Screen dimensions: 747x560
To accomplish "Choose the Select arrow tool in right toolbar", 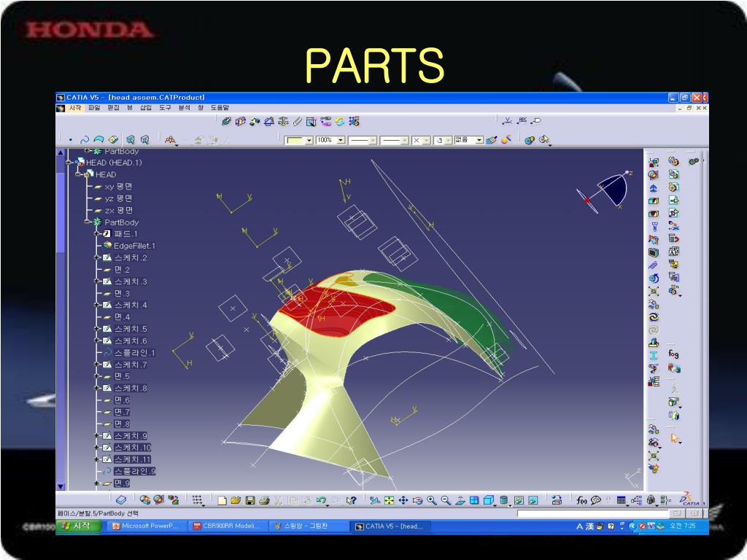I will [x=674, y=437].
